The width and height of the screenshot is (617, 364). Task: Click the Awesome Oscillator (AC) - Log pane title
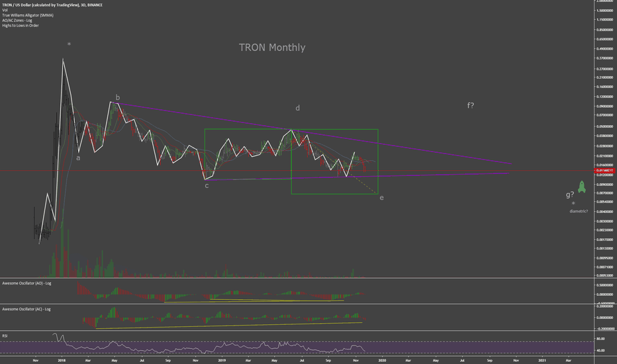(26, 309)
